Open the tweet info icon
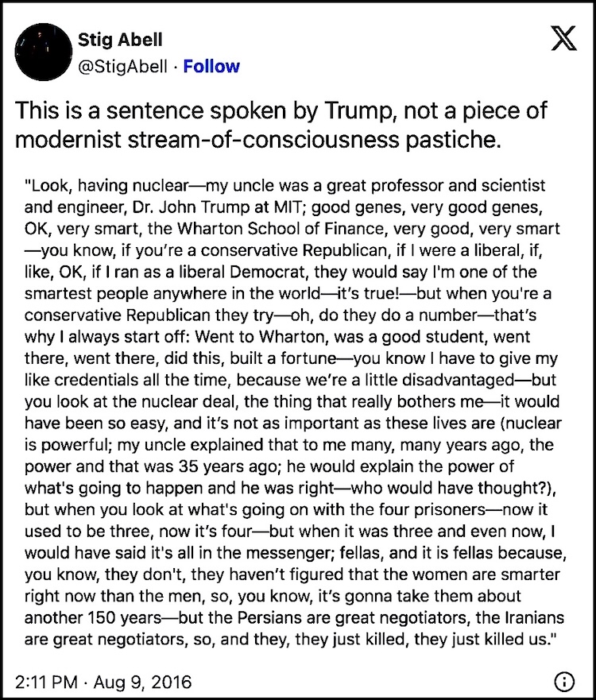596x700 pixels. coord(563,682)
